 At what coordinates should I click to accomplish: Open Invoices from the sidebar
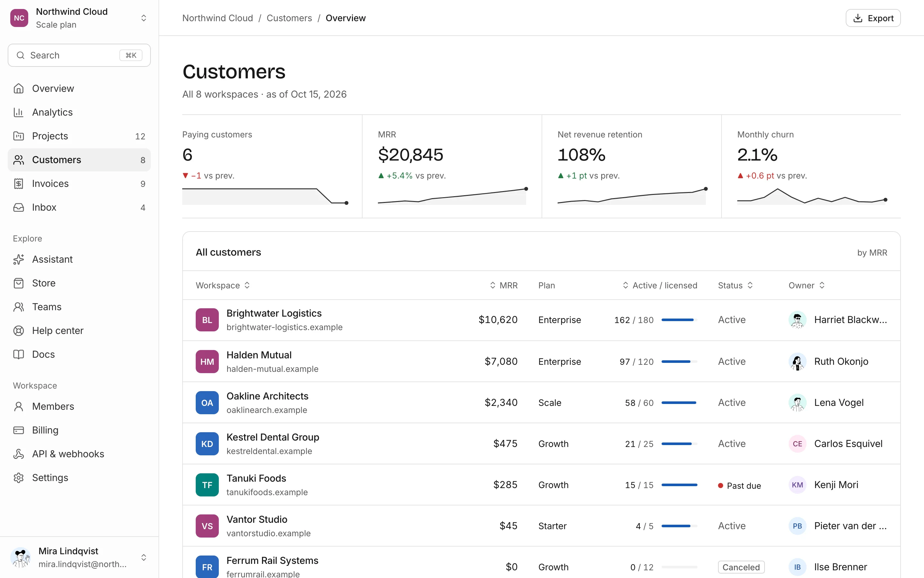(79, 183)
